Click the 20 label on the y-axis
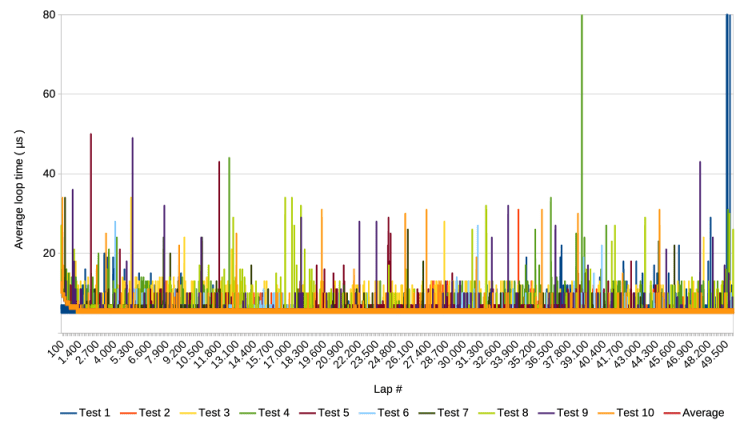The width and height of the screenshot is (748, 428). [49, 252]
